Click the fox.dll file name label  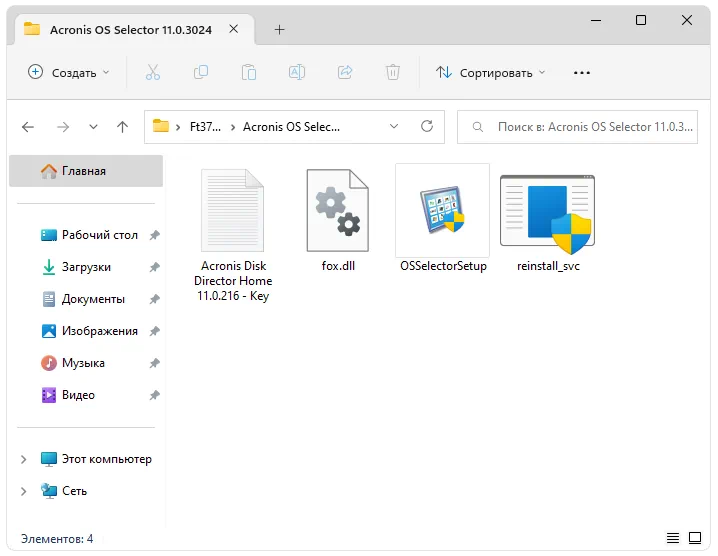coord(338,266)
